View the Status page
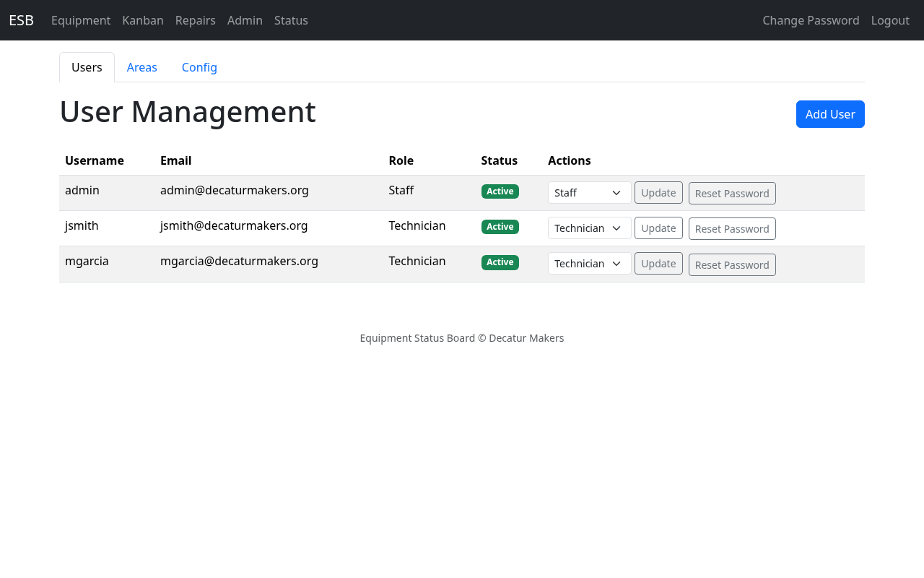 point(291,20)
